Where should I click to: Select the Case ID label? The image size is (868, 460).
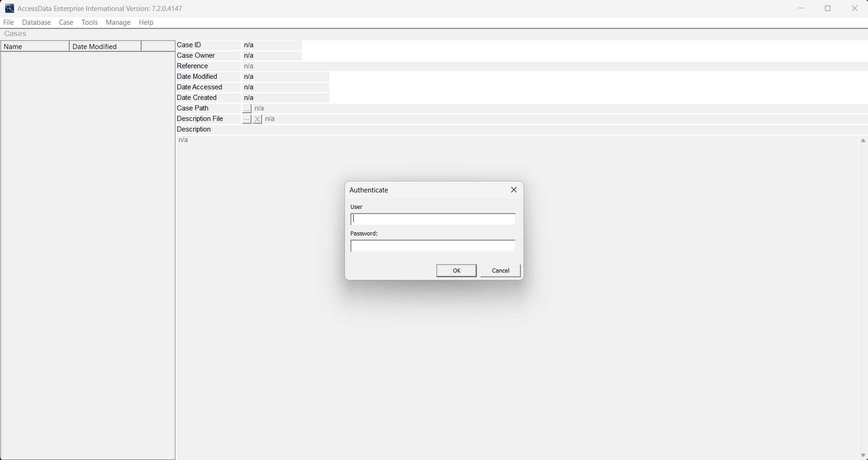click(189, 45)
